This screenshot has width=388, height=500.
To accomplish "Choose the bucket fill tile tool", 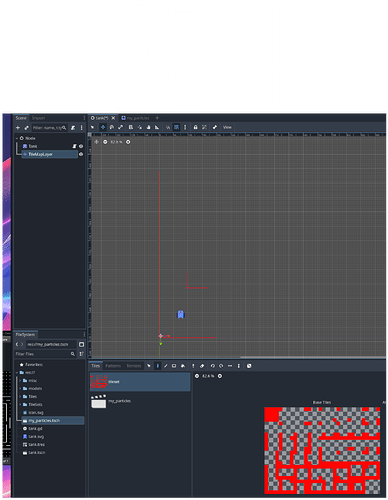I will [x=183, y=366].
